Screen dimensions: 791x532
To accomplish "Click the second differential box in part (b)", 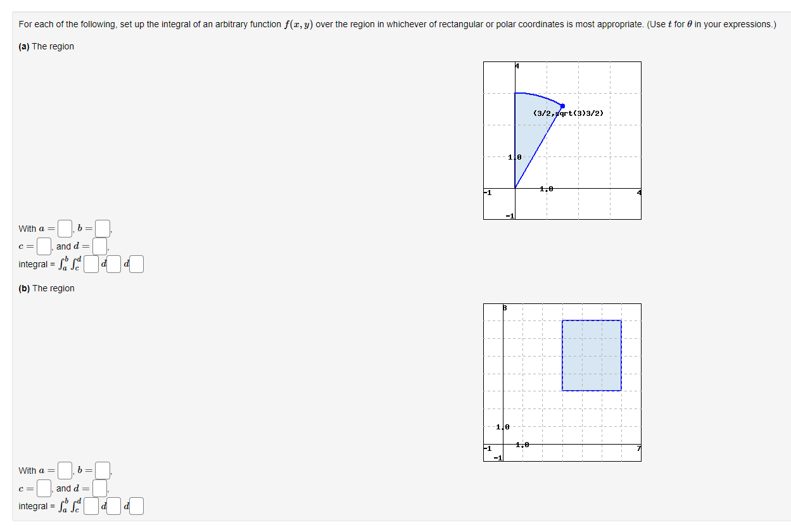I will [135, 505].
